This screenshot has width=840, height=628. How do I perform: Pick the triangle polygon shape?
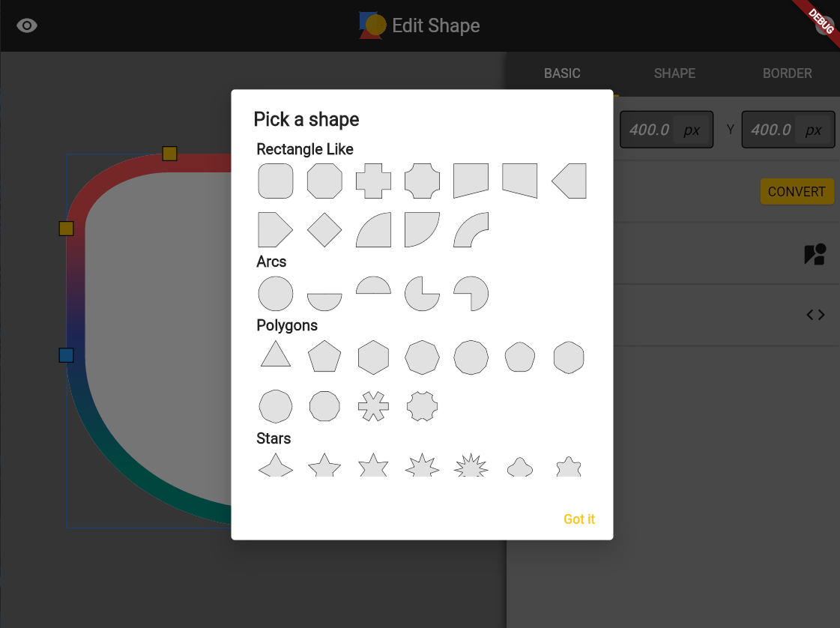pyautogui.click(x=276, y=354)
